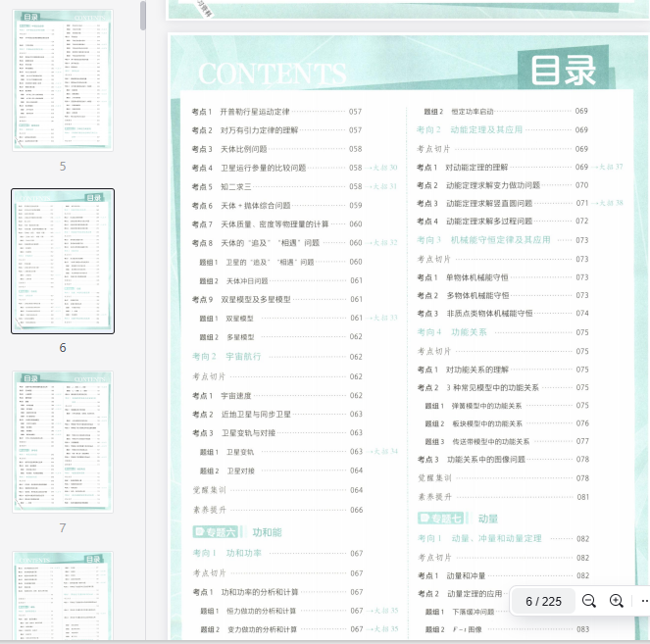Click the heading 考向2 宇宙航行
This screenshot has height=644, width=650.
coord(226,357)
